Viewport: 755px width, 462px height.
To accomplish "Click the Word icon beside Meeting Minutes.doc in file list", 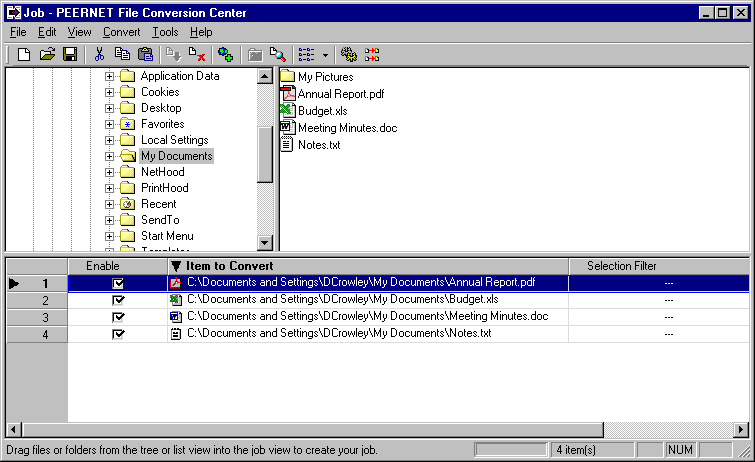I will pyautogui.click(x=287, y=127).
